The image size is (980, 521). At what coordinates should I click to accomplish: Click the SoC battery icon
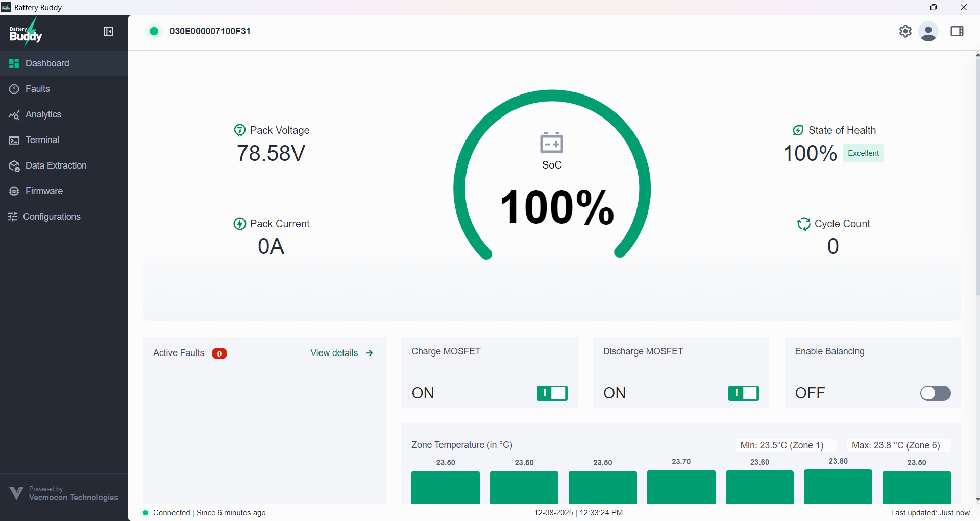coord(551,143)
